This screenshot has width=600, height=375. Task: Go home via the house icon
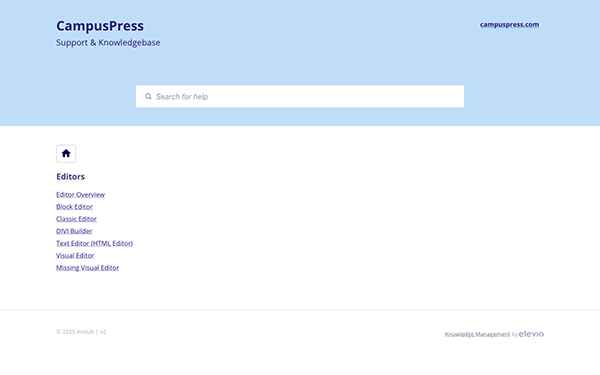pos(66,153)
